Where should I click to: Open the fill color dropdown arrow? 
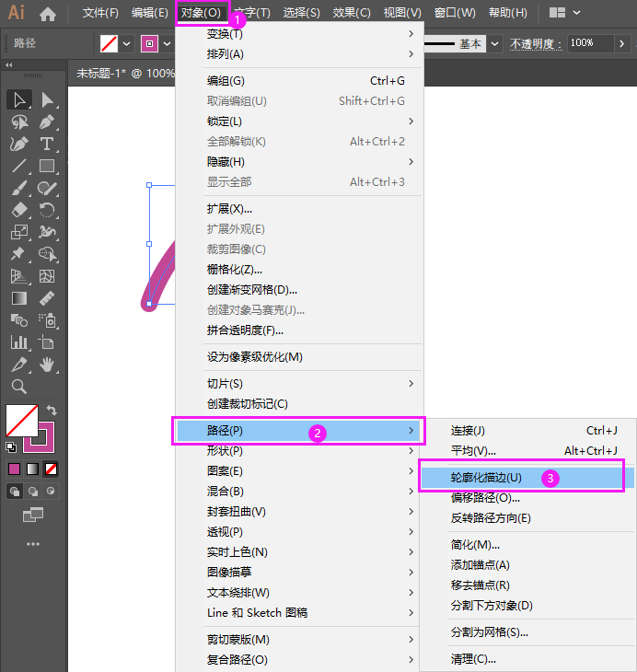pos(126,43)
